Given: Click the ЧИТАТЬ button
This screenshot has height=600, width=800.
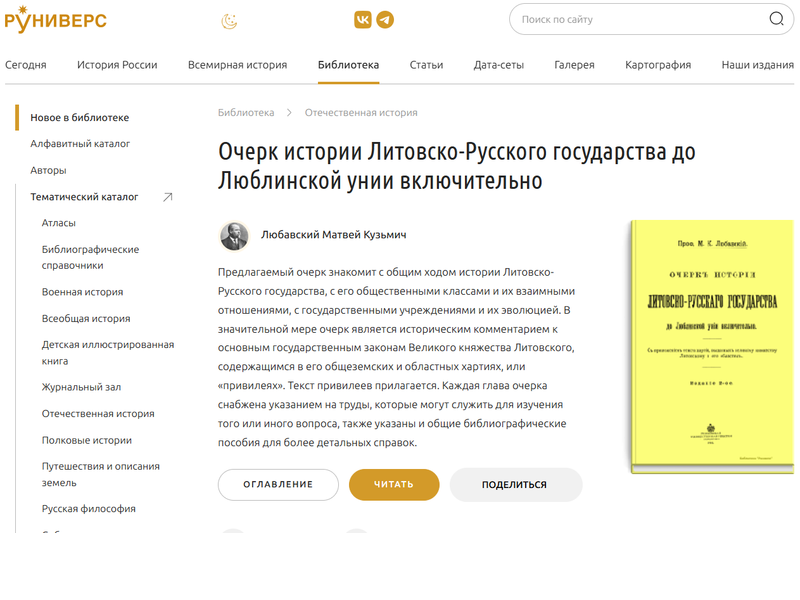Looking at the screenshot, I should click(394, 485).
